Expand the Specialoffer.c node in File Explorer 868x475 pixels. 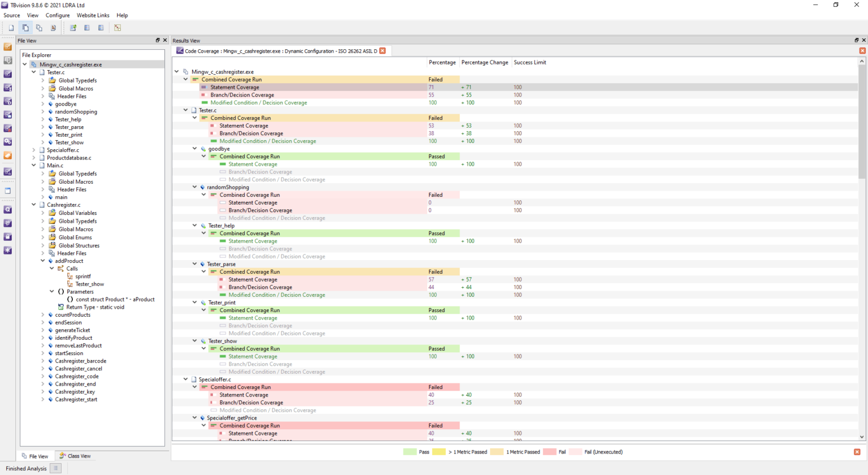[x=34, y=150]
